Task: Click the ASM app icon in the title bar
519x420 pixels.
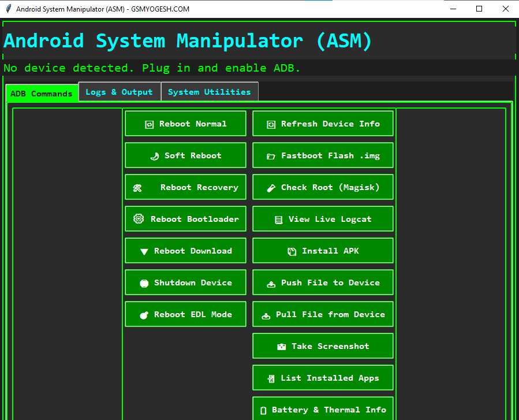Action: (8, 9)
